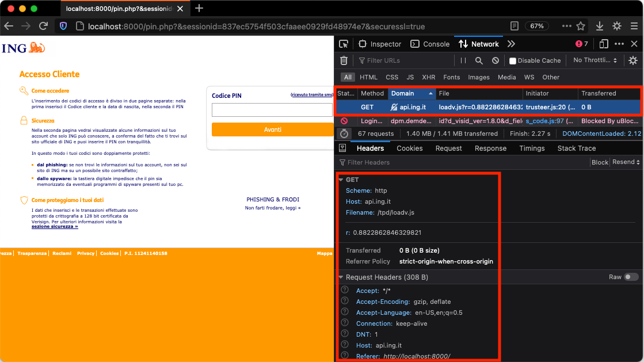
Task: Reload the current page
Action: click(x=44, y=26)
